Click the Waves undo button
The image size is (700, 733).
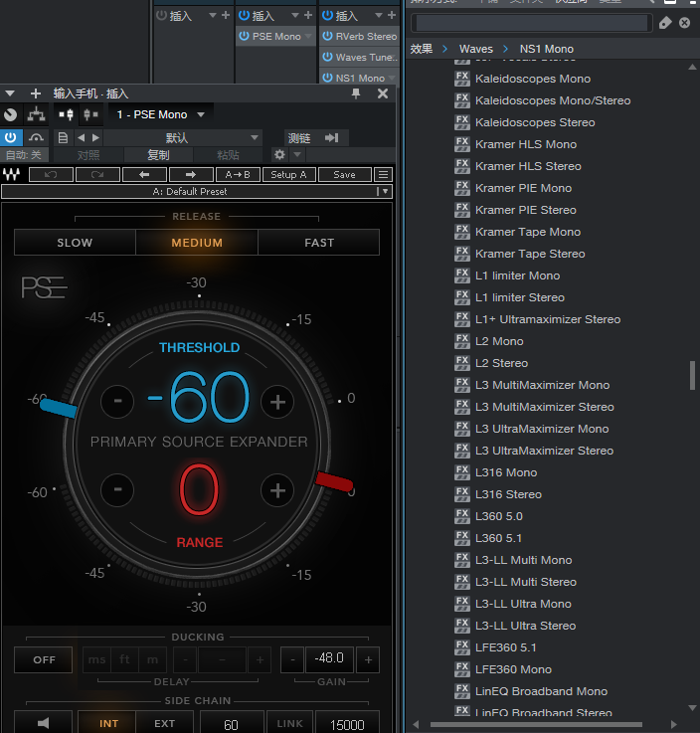51,174
